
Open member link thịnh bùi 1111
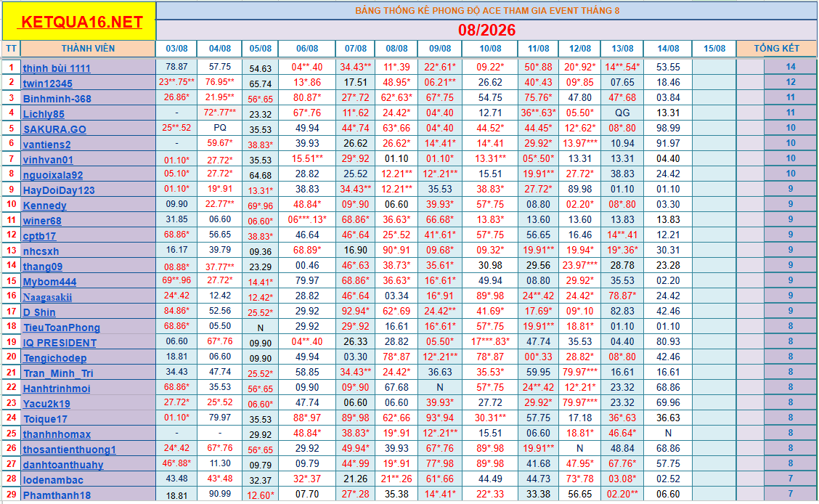57,68
